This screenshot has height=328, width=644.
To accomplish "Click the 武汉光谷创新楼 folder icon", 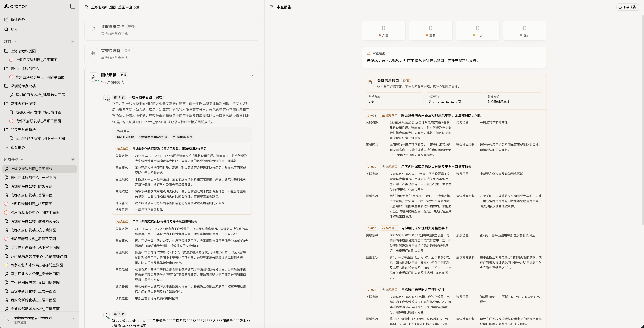I will 6,130.
